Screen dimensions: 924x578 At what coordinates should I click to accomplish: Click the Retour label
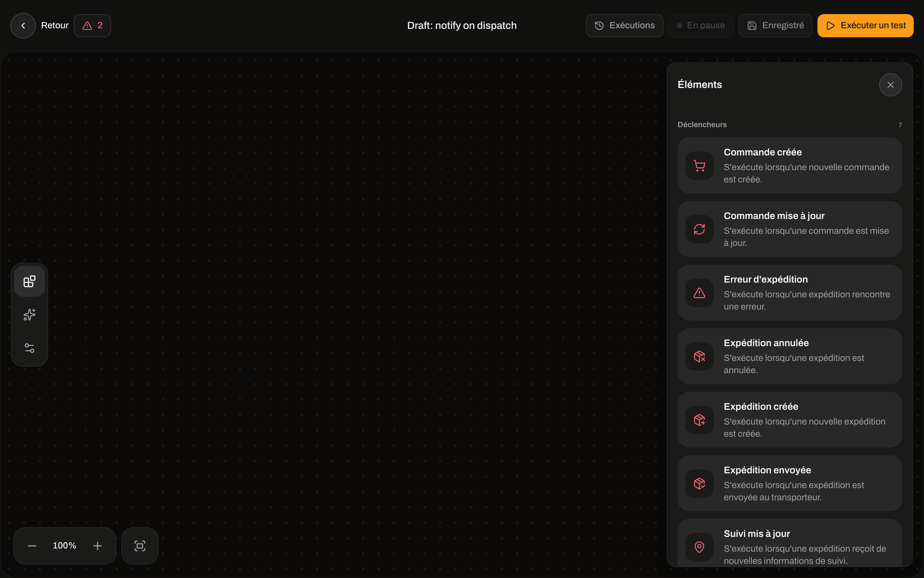pos(55,26)
